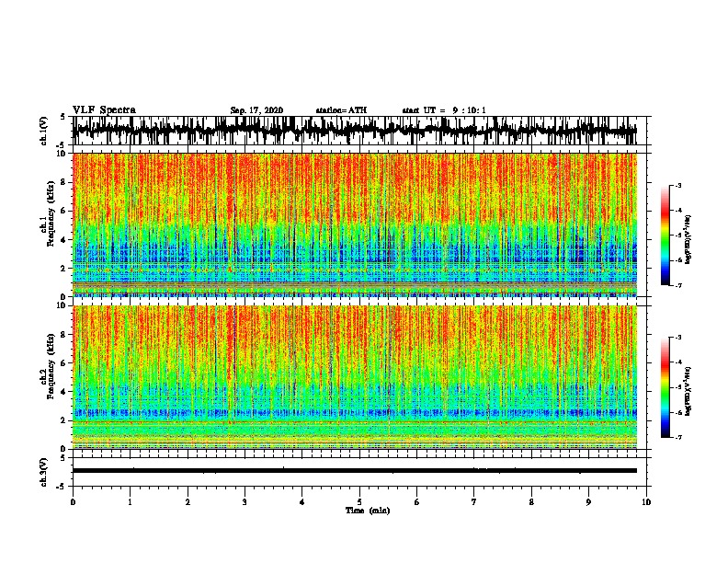Click the "5" tick on ch.1(V) voltage axis
The width and height of the screenshot is (728, 563).
coord(63,117)
